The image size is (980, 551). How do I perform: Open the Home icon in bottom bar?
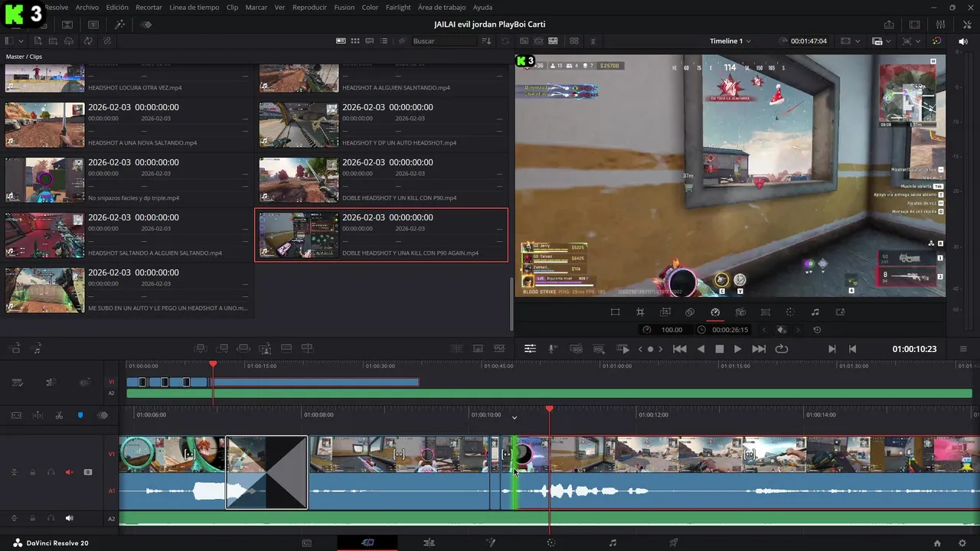937,543
